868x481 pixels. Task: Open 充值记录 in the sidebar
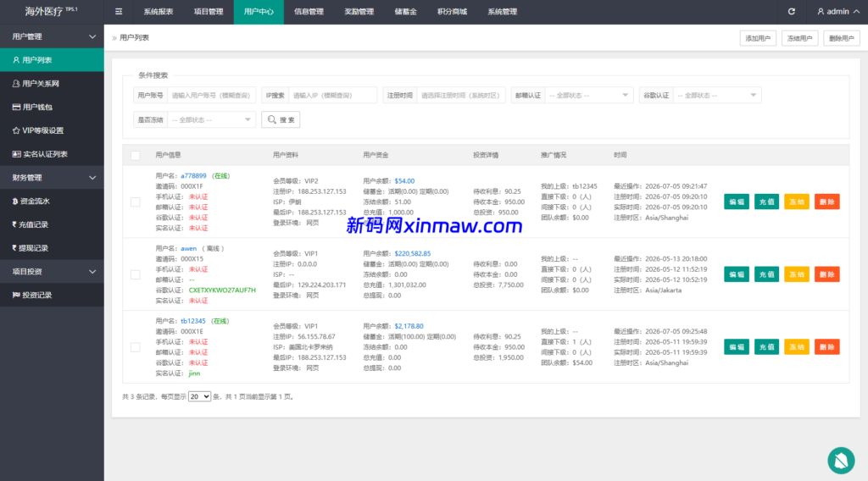(52, 224)
